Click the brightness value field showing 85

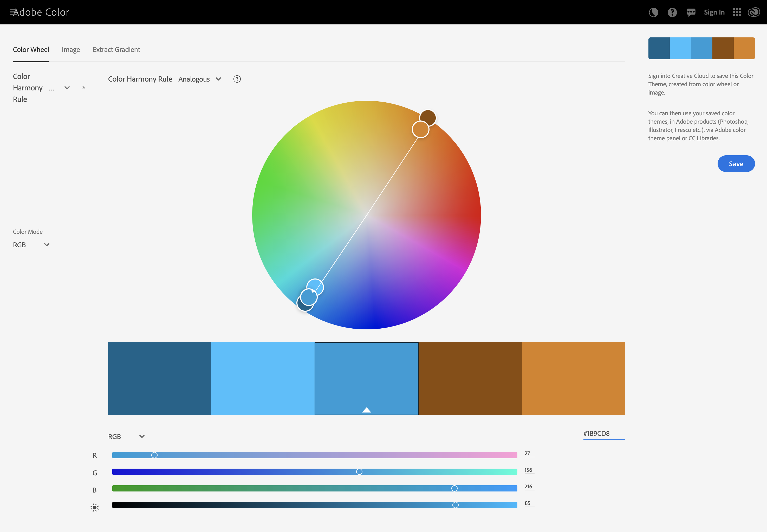[x=529, y=503]
